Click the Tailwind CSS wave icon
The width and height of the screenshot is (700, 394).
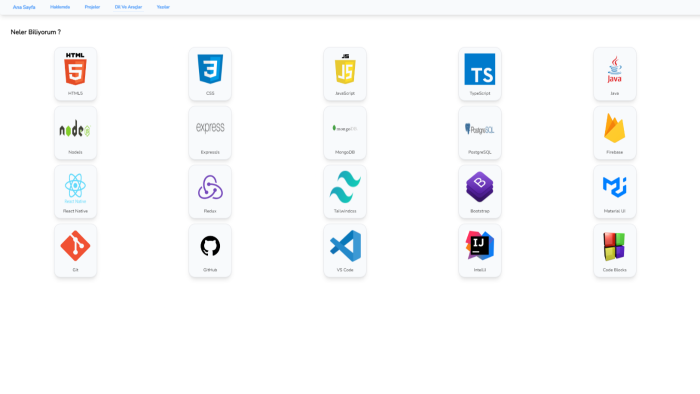345,187
